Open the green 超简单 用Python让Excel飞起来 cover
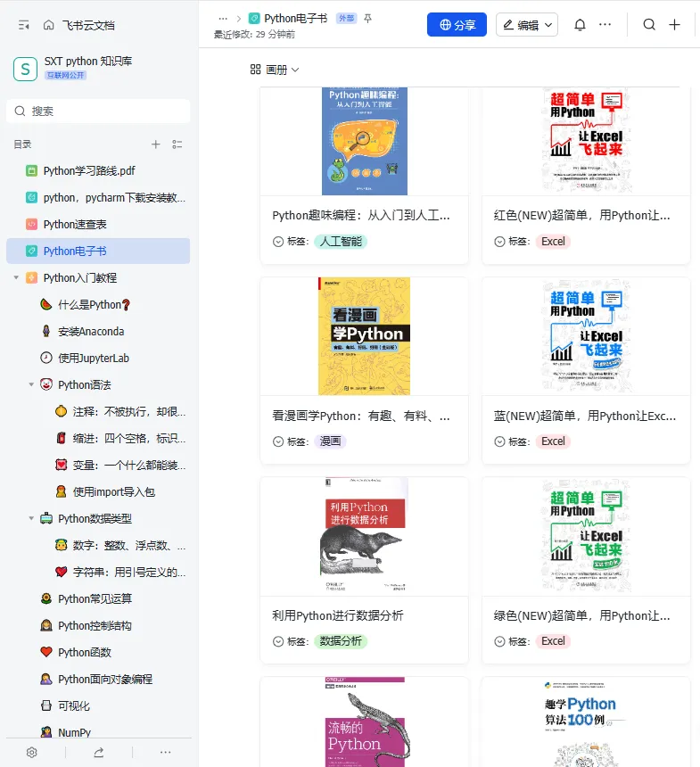This screenshot has height=767, width=700. pos(587,535)
